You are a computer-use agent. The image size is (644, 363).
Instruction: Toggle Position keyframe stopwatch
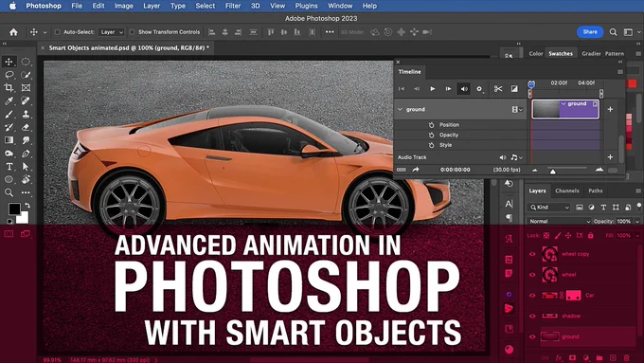431,124
